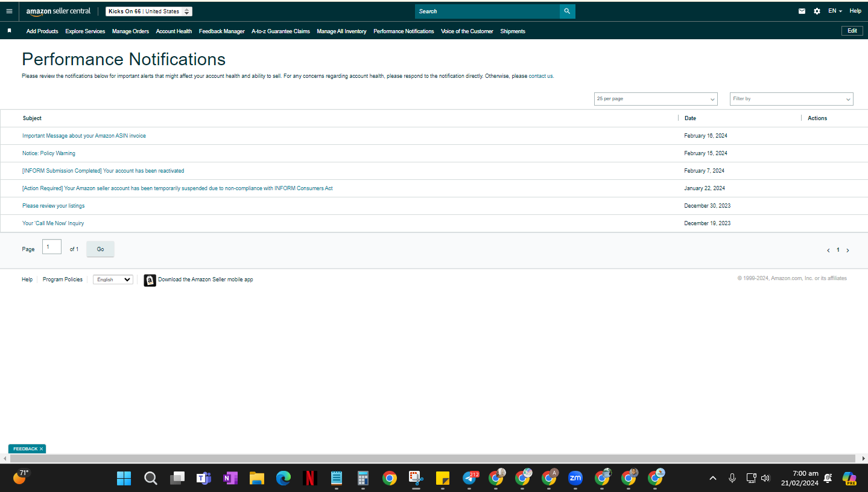Open the EN language dropdown
The image size is (868, 492).
835,11
